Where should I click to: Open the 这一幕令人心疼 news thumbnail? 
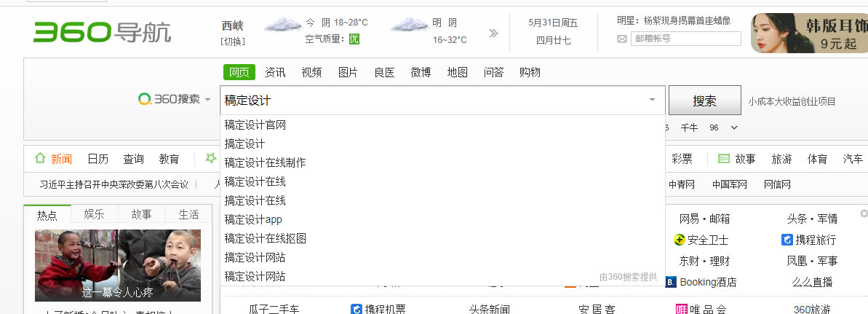(118, 265)
